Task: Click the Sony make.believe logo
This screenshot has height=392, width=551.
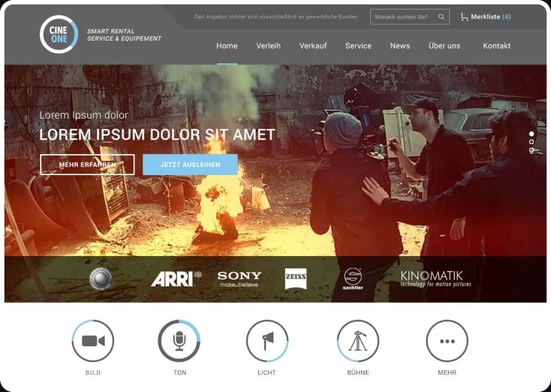Action: point(239,279)
